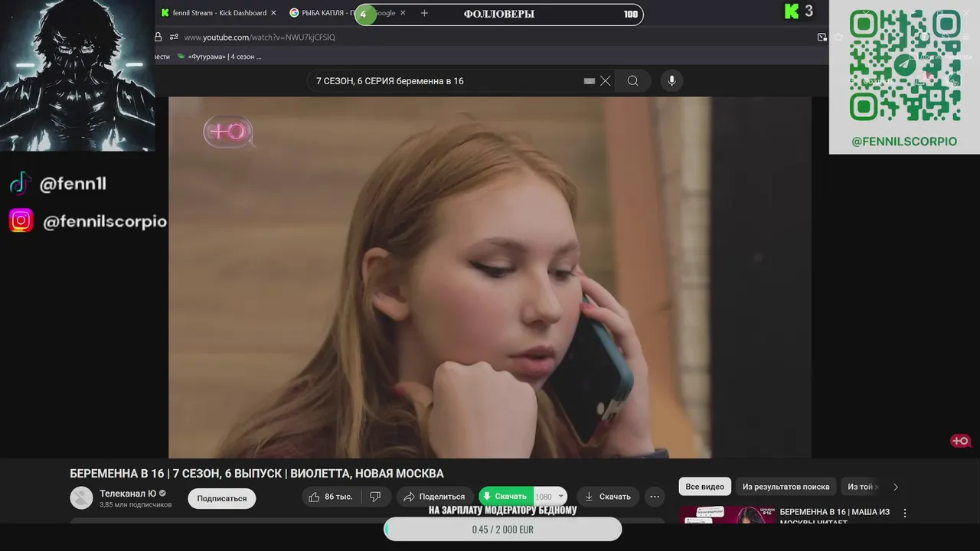This screenshot has height=551, width=980.
Task: Select the Из результатов поиска chip
Action: click(x=786, y=487)
